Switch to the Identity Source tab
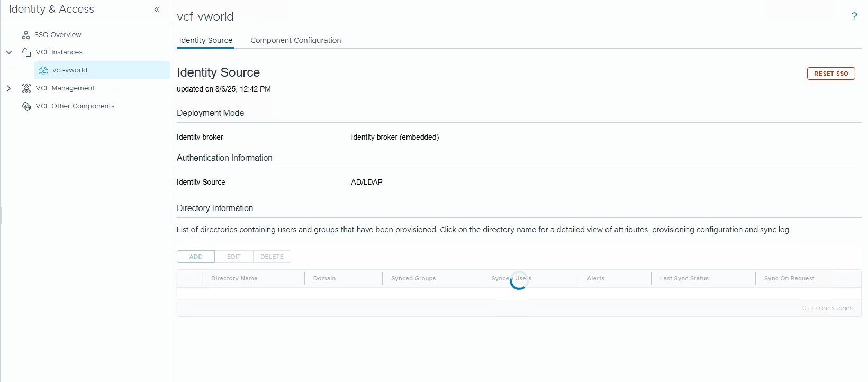Image resolution: width=868 pixels, height=382 pixels. coord(205,40)
